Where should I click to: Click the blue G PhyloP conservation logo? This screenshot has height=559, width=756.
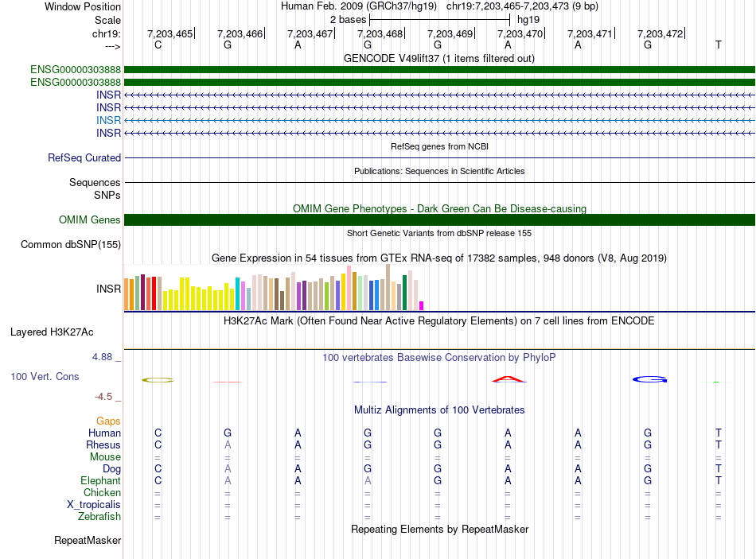(649, 379)
